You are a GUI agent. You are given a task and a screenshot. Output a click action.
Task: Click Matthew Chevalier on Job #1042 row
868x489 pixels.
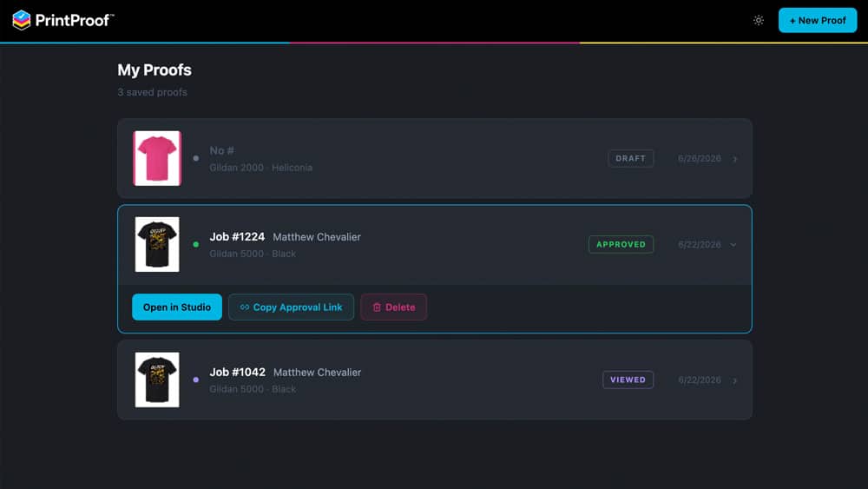tap(317, 373)
